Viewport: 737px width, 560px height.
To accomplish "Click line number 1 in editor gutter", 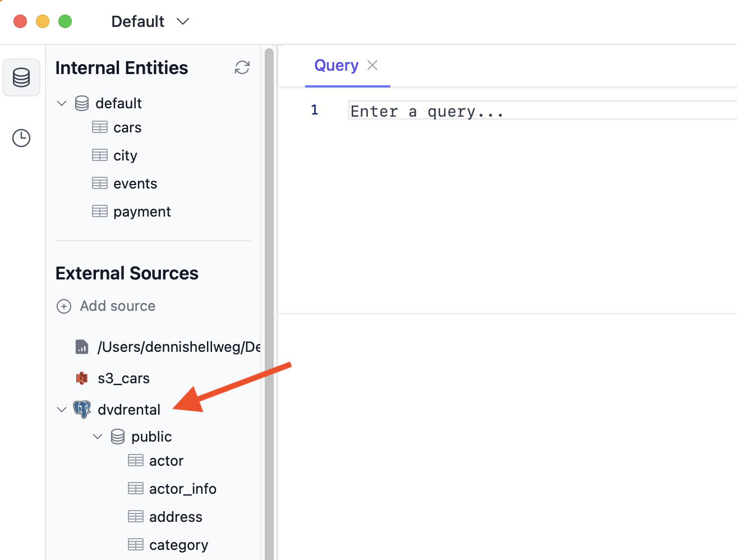I will [x=315, y=110].
